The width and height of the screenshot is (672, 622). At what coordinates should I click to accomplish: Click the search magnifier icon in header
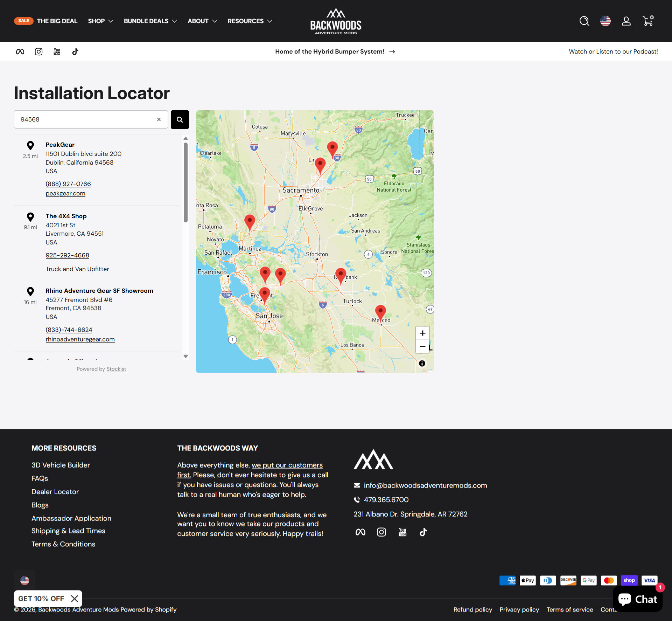click(584, 21)
